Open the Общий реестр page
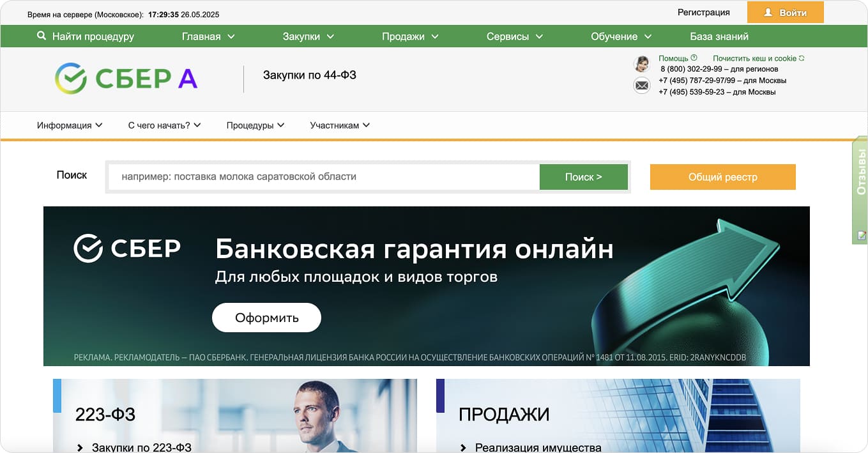868x453 pixels. click(722, 177)
